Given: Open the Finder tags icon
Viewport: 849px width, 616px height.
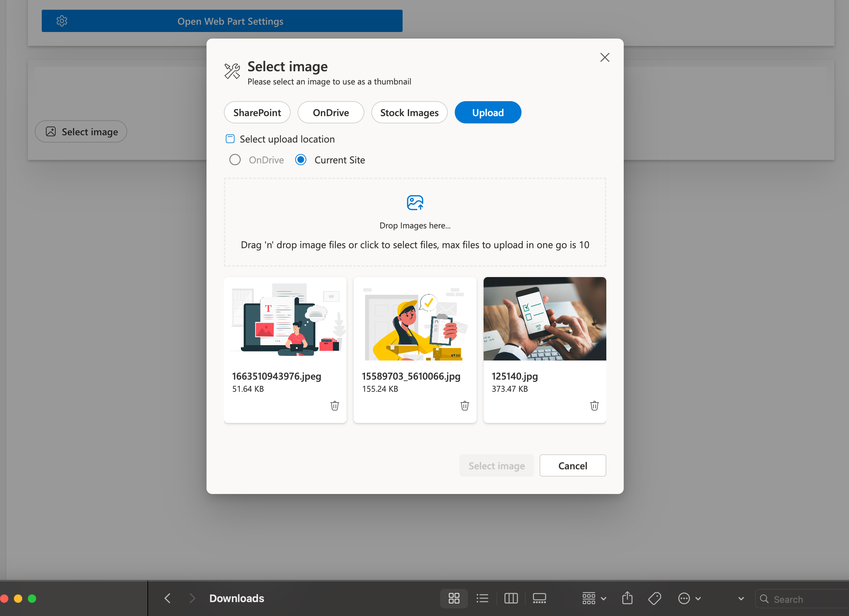Looking at the screenshot, I should (x=654, y=598).
